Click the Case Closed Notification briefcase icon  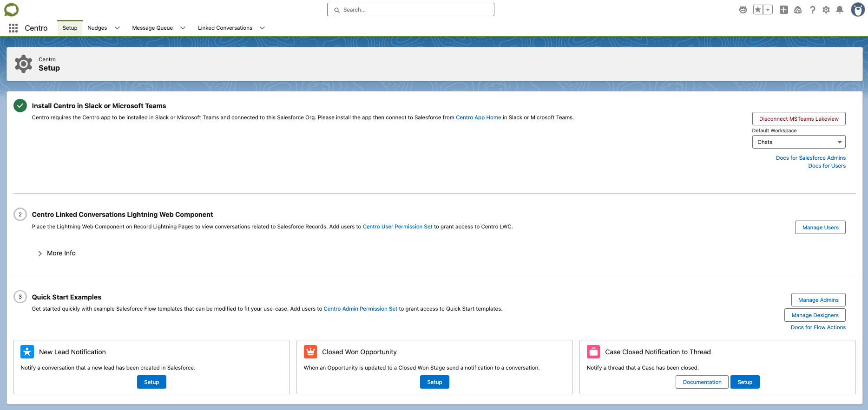point(593,352)
